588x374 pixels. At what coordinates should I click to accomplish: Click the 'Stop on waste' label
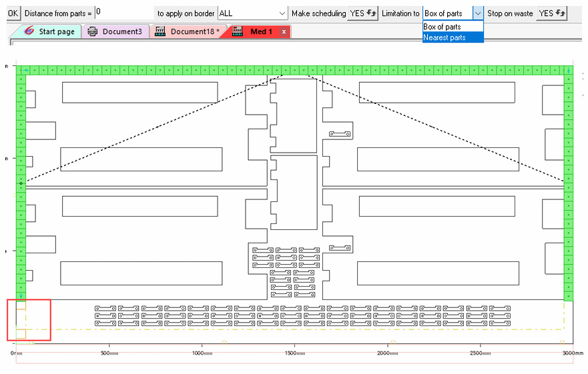point(510,13)
